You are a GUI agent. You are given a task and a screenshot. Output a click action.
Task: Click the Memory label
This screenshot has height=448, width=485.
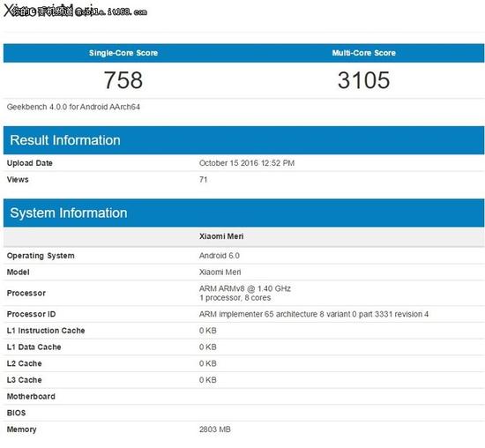[x=22, y=429]
